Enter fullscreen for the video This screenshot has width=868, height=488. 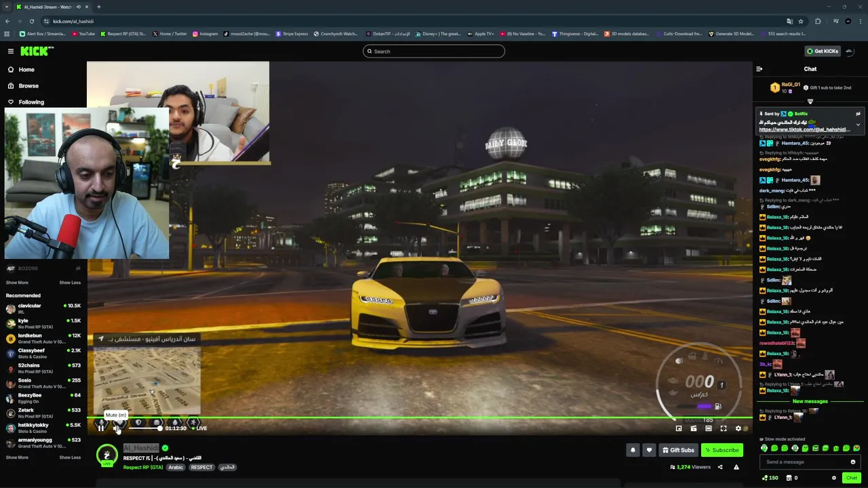[724, 428]
